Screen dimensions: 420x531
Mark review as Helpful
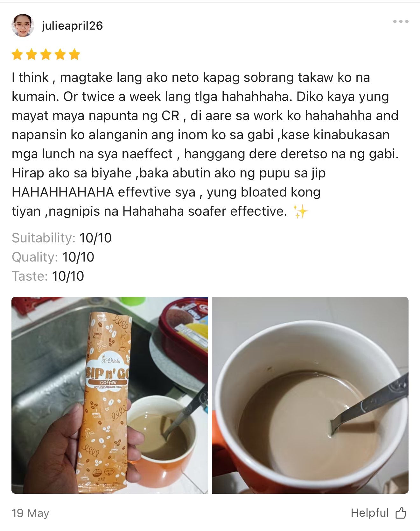point(379,513)
